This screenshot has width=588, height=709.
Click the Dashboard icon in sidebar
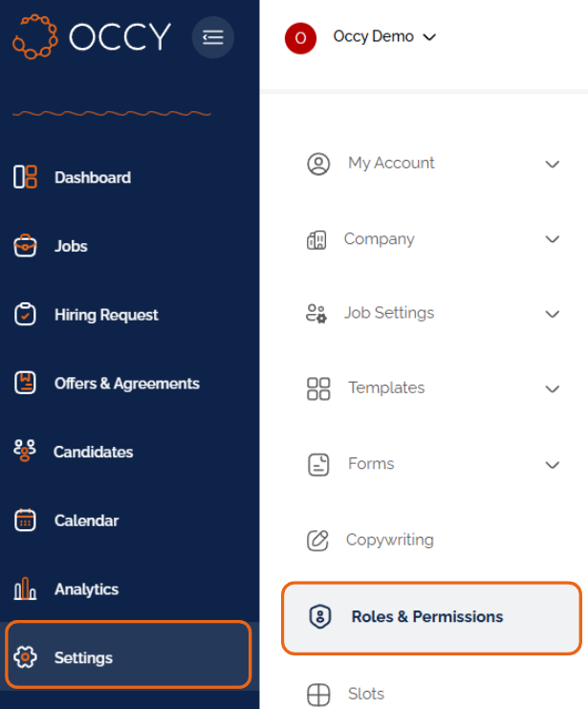(x=25, y=177)
